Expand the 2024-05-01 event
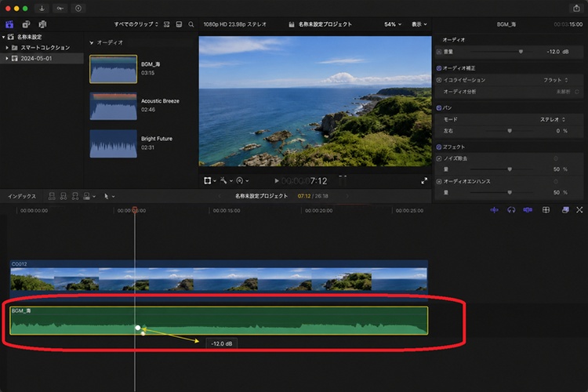 coord(7,59)
